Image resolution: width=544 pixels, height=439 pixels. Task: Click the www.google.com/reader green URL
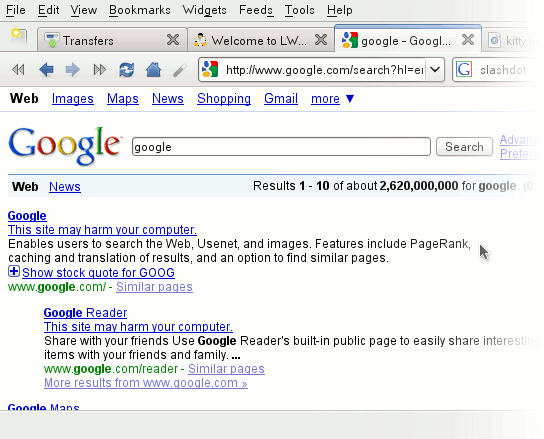tap(111, 369)
